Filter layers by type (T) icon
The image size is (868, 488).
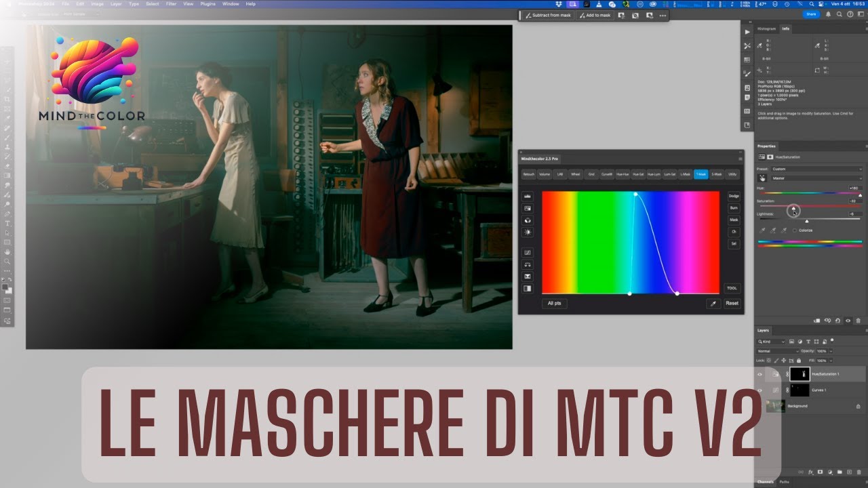[x=809, y=342]
